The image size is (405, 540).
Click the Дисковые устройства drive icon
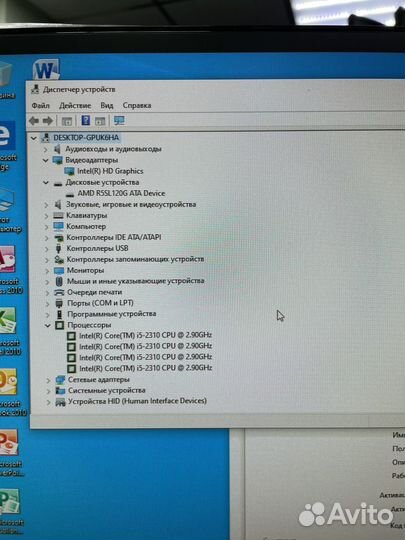tap(58, 184)
